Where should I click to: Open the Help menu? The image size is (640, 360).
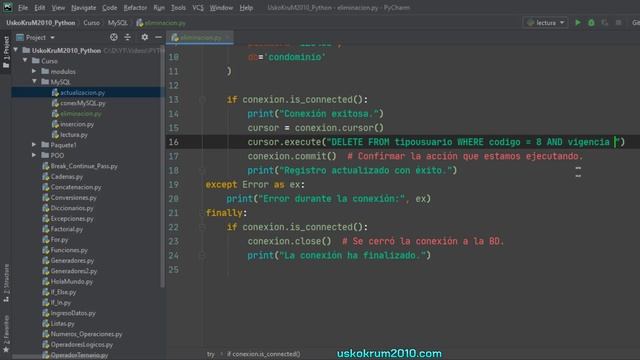click(x=246, y=8)
